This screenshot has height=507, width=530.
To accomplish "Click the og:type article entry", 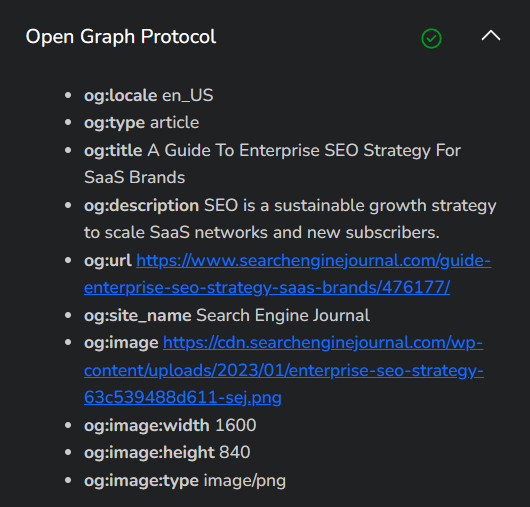I will [142, 123].
